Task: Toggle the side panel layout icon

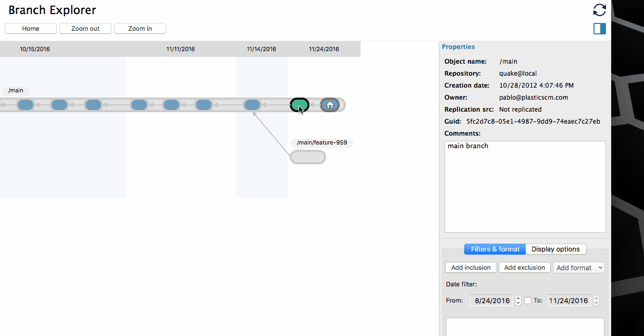Action: (600, 29)
